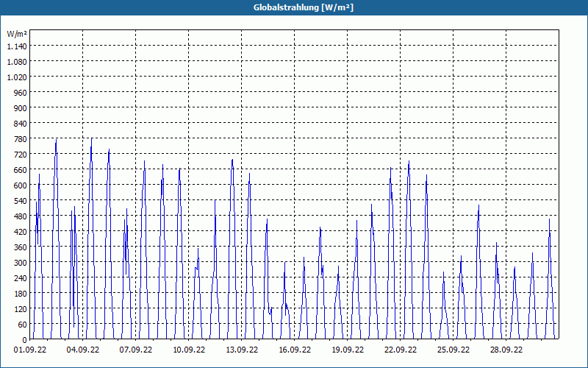
Task: Click the 1.140 y-axis value
Action: click(x=17, y=46)
